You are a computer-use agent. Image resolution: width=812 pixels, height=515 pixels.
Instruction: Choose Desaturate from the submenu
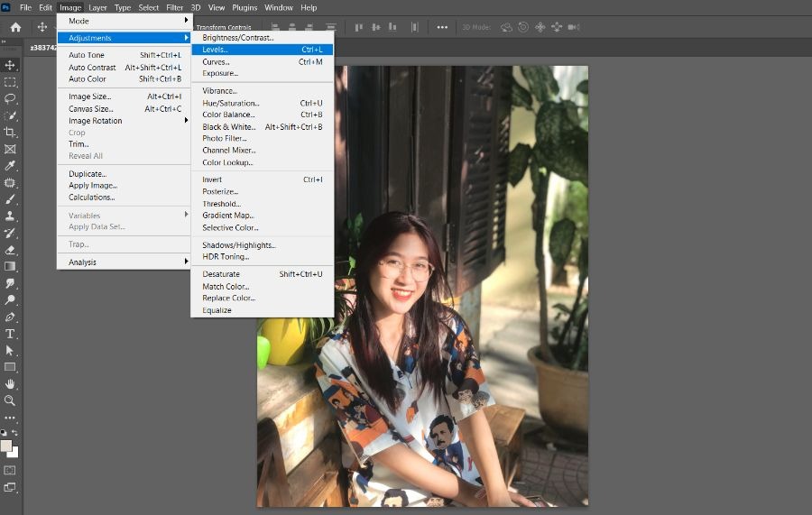click(263, 274)
